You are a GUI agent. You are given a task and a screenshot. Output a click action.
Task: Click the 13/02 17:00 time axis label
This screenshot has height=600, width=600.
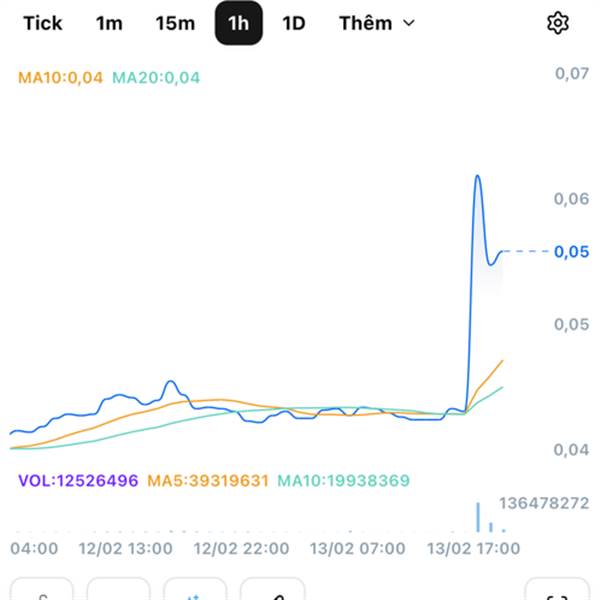click(x=473, y=549)
